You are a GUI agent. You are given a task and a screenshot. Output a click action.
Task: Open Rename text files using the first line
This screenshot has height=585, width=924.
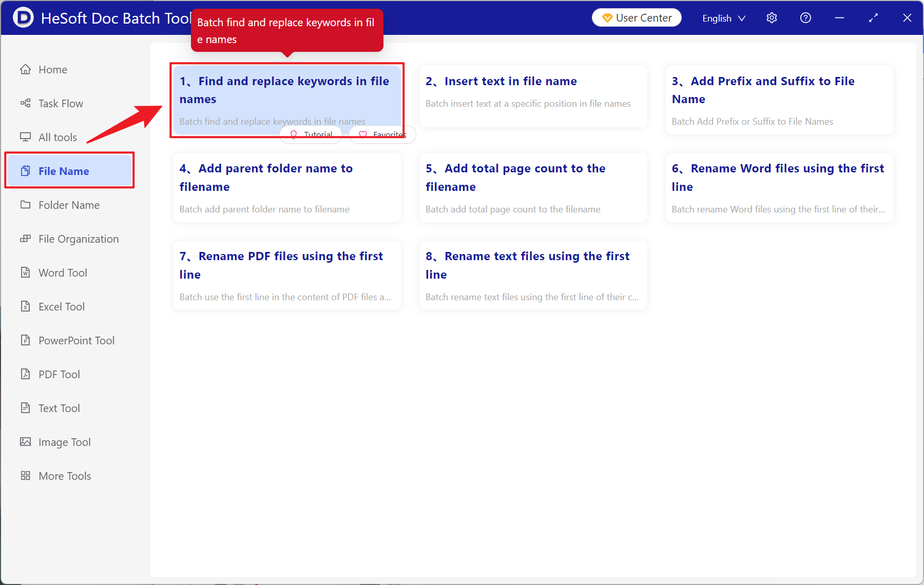click(x=533, y=275)
